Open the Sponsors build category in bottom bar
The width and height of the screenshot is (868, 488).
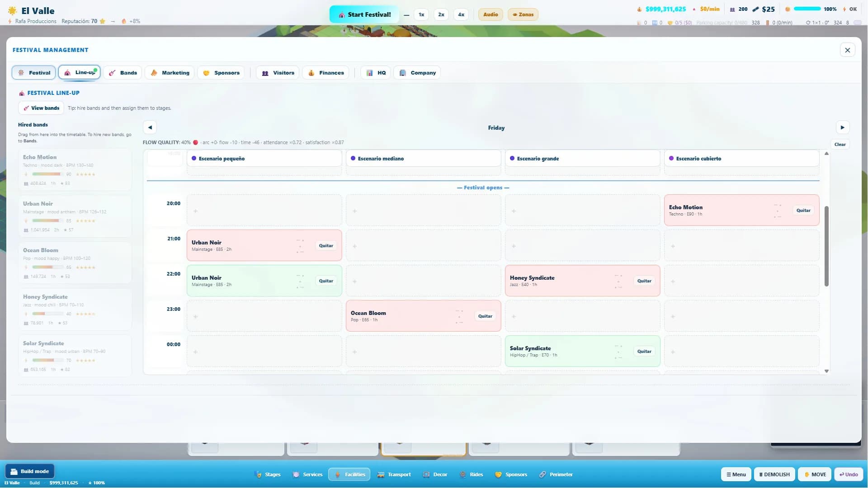511,474
